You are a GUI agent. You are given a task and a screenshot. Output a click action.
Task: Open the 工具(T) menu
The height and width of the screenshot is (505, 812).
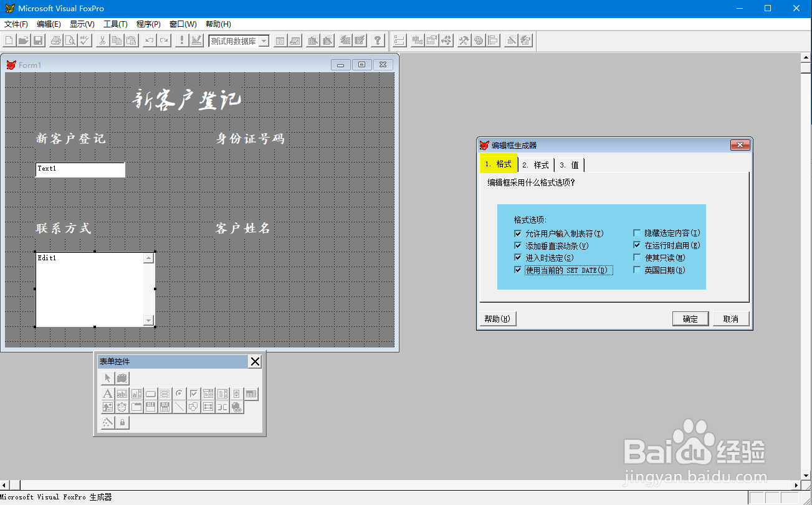coord(115,24)
